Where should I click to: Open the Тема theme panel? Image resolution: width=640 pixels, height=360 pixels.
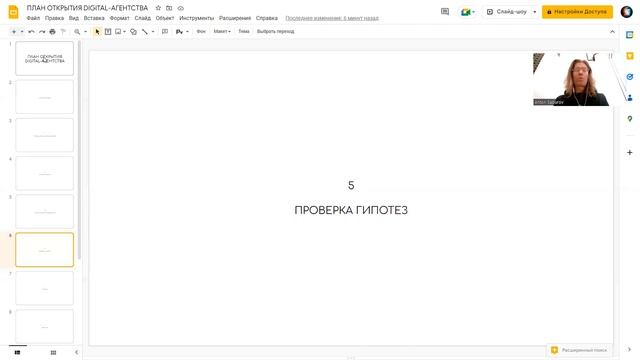pos(244,31)
